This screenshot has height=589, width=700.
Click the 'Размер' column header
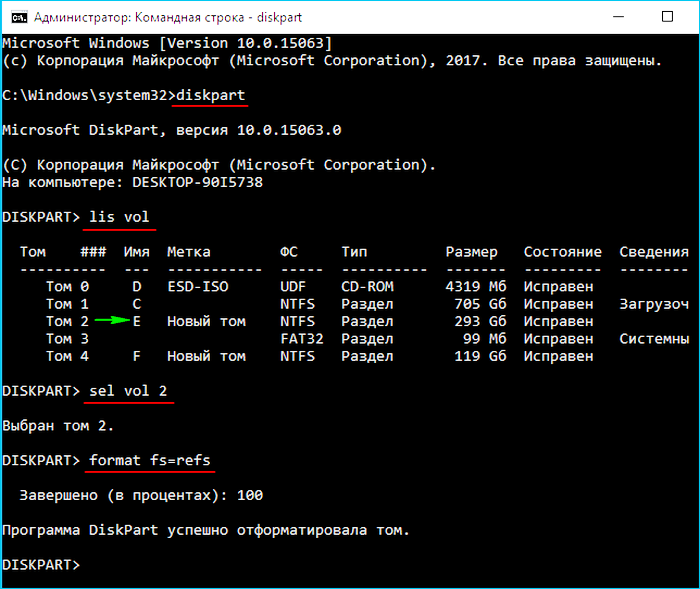[471, 252]
